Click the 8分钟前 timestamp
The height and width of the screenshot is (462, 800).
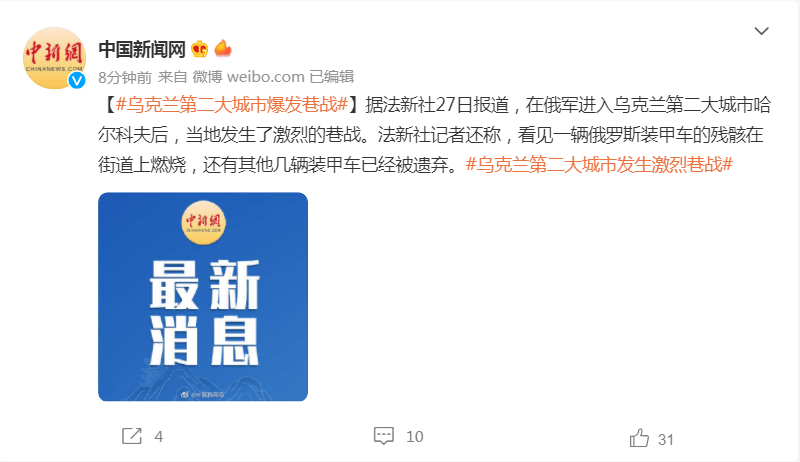coord(125,77)
